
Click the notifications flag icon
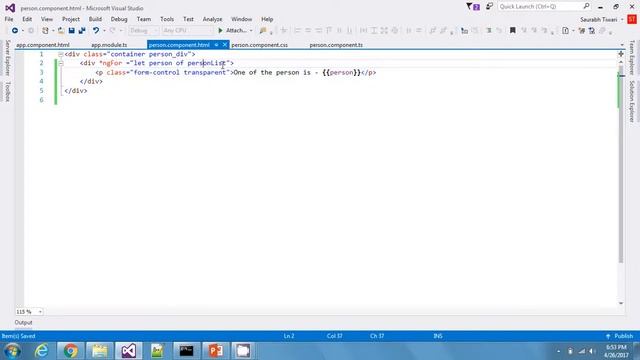[x=473, y=7]
